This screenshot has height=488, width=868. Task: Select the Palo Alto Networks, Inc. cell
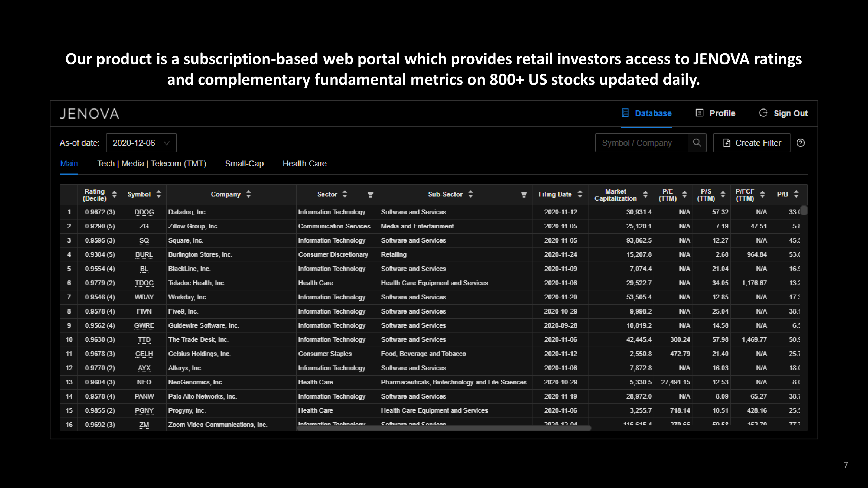tap(231, 396)
